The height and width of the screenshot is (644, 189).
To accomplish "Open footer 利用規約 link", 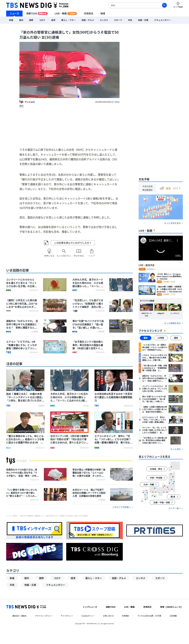I will click(x=125, y=616).
